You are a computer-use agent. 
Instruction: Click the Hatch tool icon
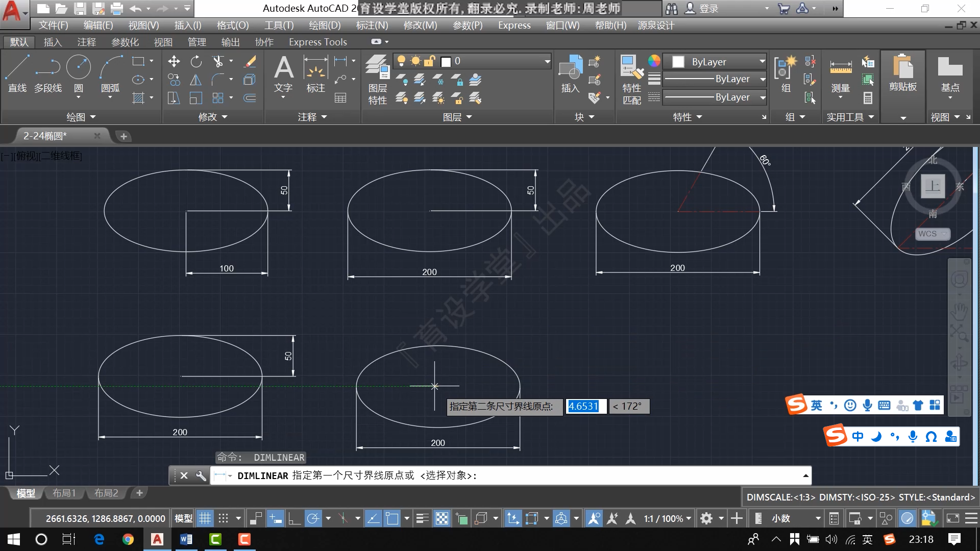click(138, 98)
